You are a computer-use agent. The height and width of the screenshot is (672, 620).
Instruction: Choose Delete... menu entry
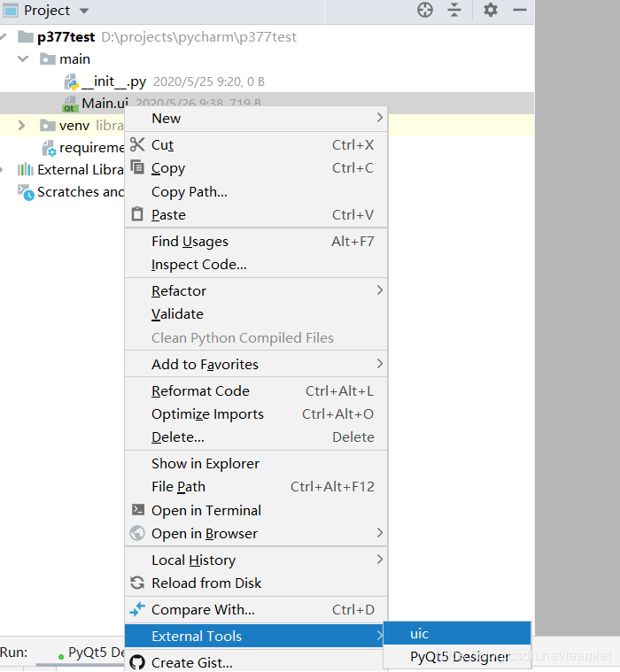[x=256, y=437]
